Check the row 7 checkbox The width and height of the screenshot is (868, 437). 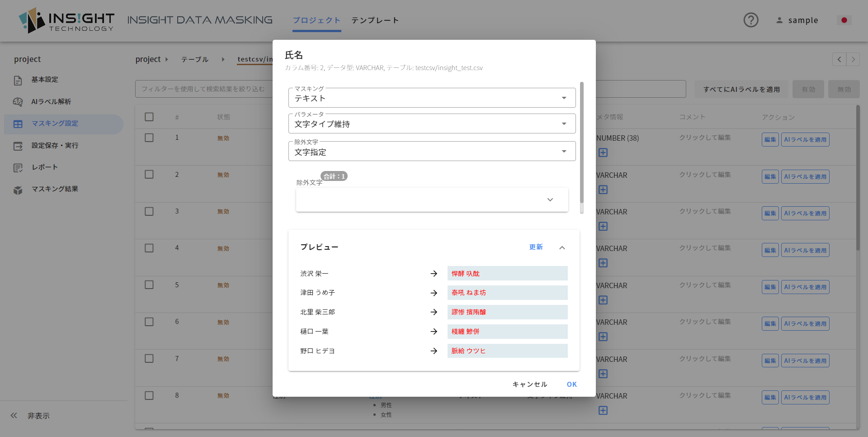point(149,359)
